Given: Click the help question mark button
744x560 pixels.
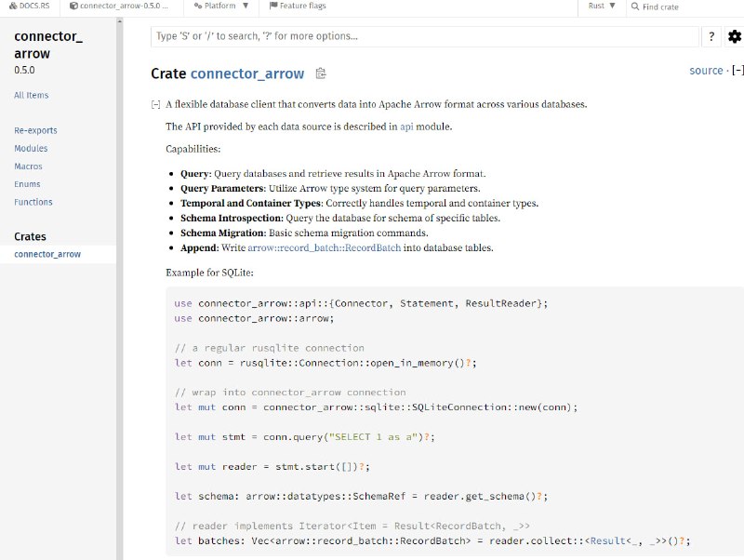Looking at the screenshot, I should [x=711, y=36].
